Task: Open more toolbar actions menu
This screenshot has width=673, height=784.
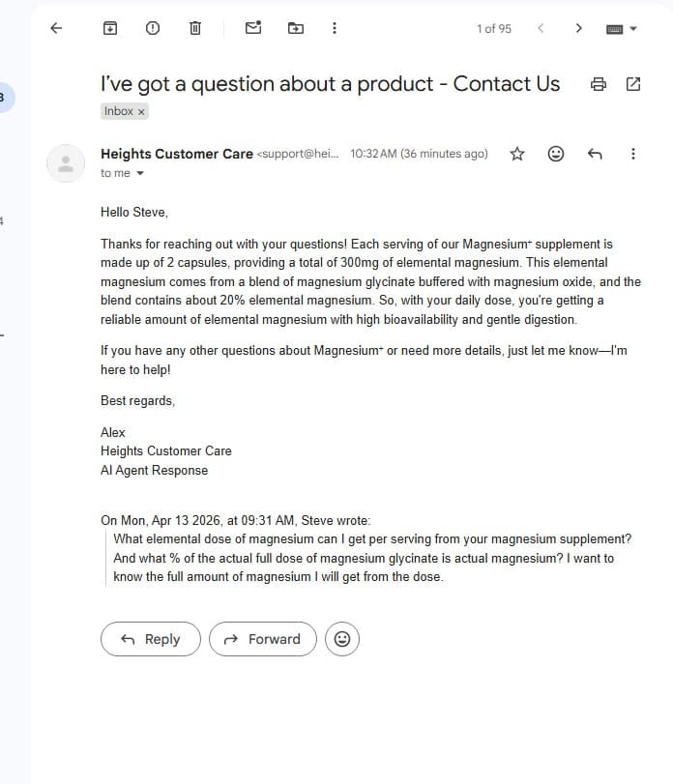Action: point(334,28)
